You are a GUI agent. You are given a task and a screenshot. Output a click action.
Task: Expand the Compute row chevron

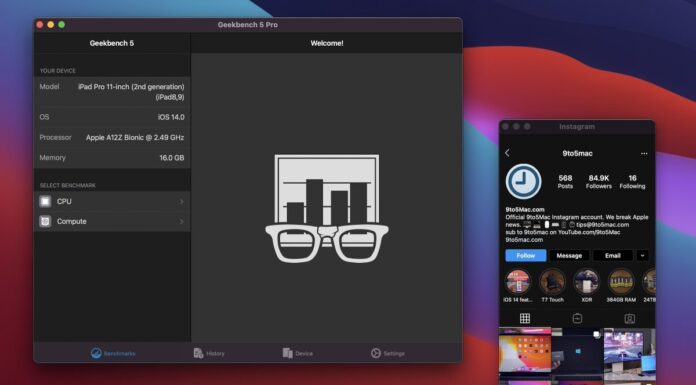tap(182, 221)
